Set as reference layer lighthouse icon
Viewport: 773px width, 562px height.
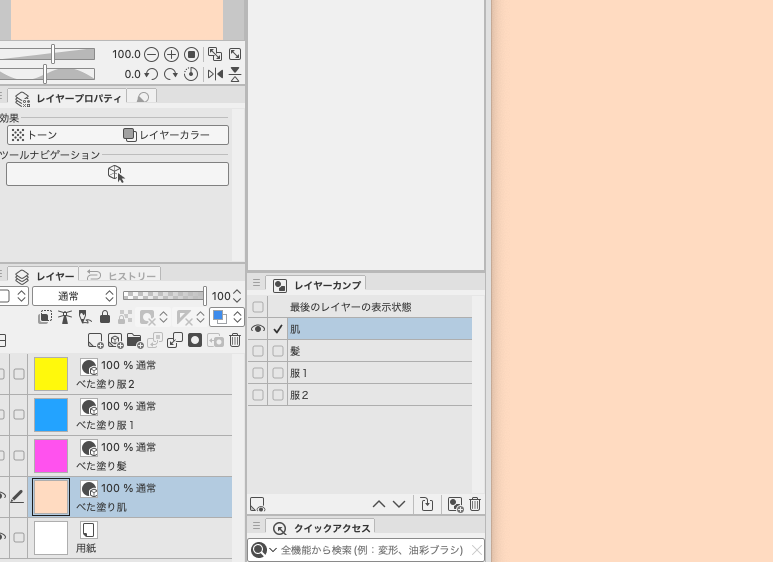(x=65, y=317)
